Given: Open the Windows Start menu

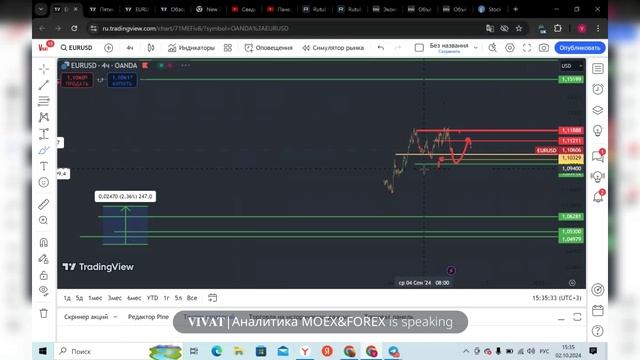Looking at the screenshot, I should tap(43, 351).
